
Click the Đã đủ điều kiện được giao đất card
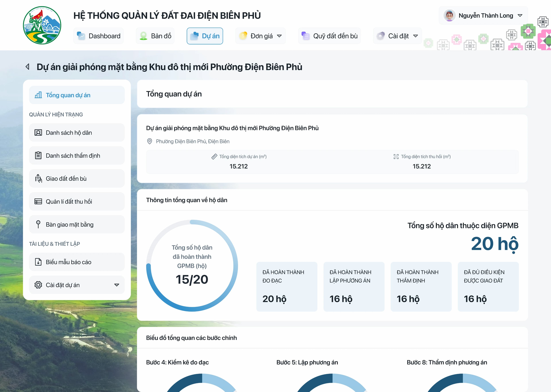pos(488,287)
